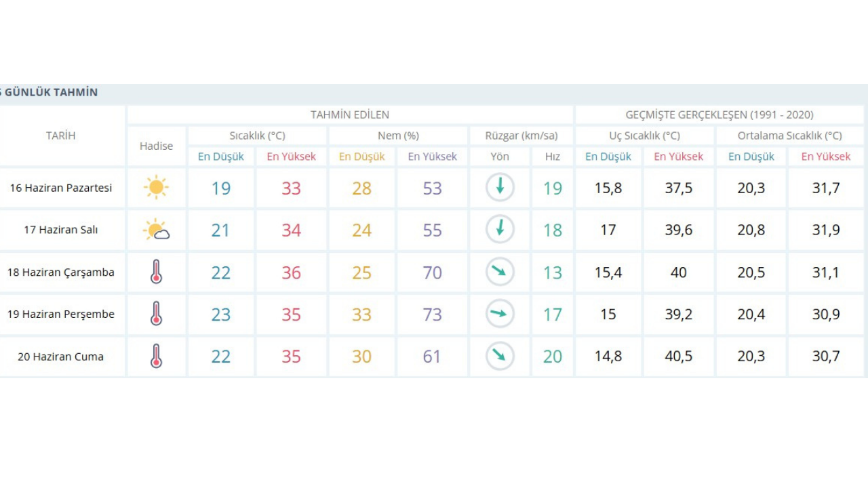Click the wind direction arrow for 18 Haziran
Image resolution: width=868 pixels, height=488 pixels.
pyautogui.click(x=500, y=272)
